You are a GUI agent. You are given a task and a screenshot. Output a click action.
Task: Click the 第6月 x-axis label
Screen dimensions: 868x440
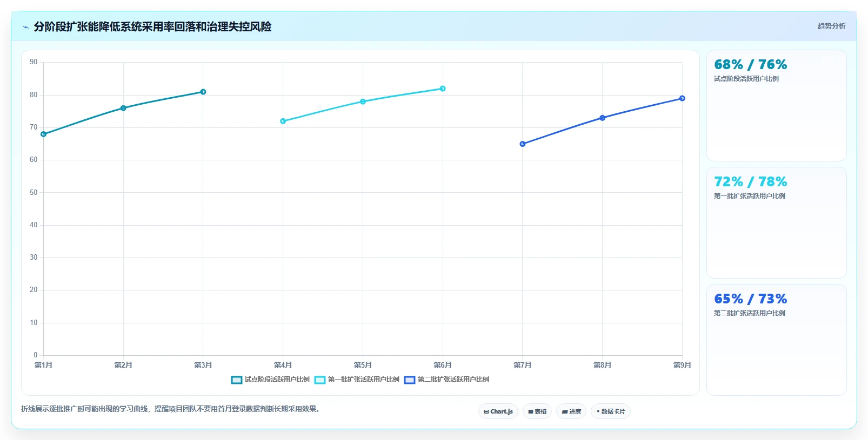(x=443, y=365)
